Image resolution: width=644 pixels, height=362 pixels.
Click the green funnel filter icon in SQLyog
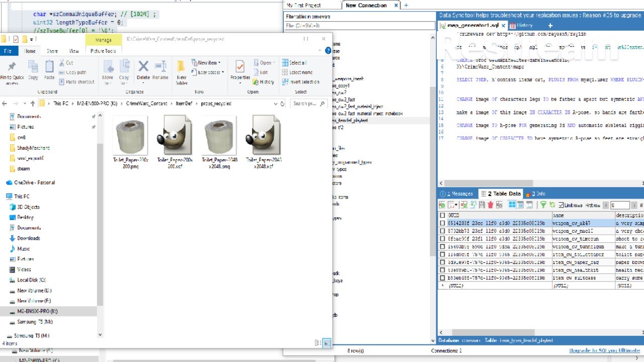[543, 205]
